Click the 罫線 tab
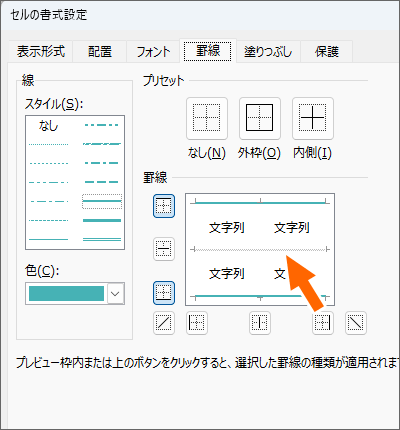The height and width of the screenshot is (430, 400). click(208, 51)
